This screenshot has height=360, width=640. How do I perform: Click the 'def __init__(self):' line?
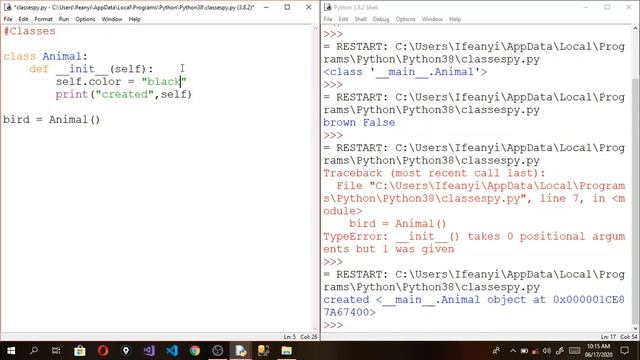pyautogui.click(x=91, y=69)
